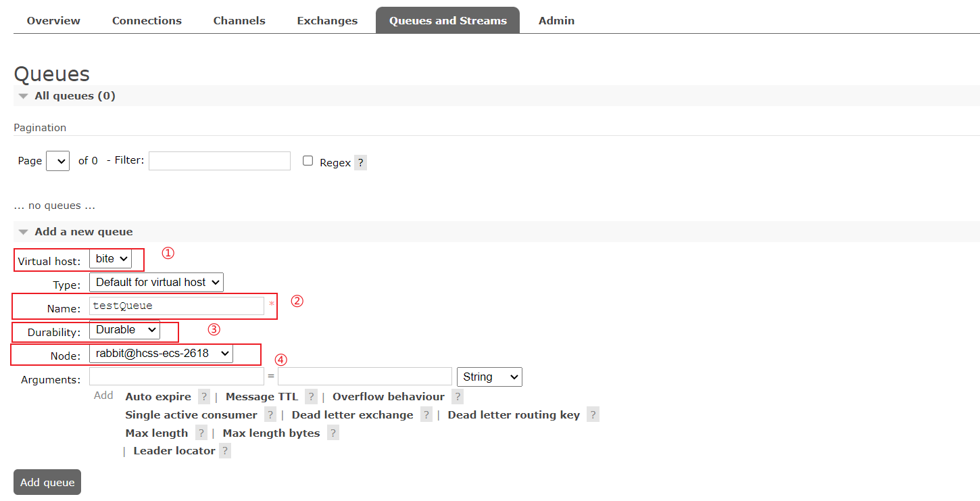The height and width of the screenshot is (501, 980).
Task: Collapse the Add a new queue section
Action: [23, 231]
